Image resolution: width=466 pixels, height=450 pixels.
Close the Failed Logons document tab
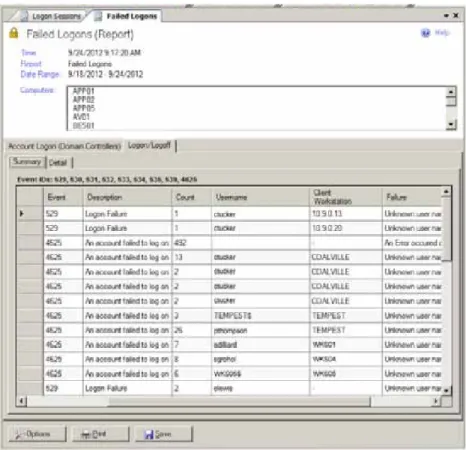[x=456, y=15]
